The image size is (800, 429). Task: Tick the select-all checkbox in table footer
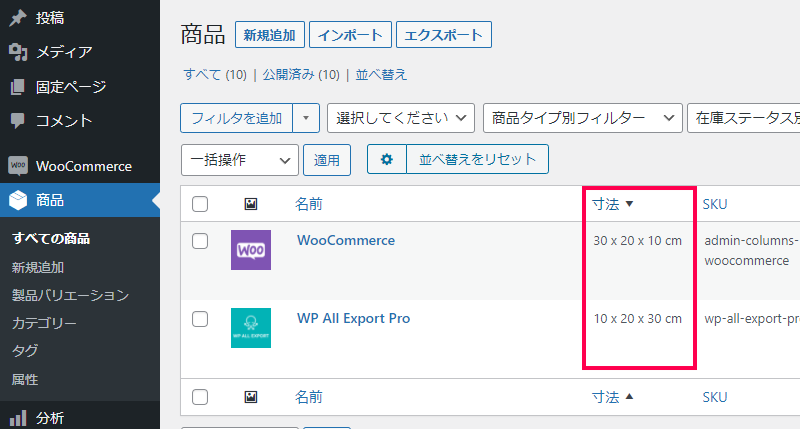(200, 397)
